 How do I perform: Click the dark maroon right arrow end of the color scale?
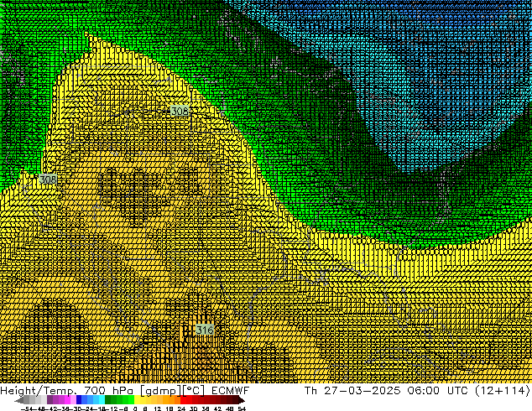[241, 400]
